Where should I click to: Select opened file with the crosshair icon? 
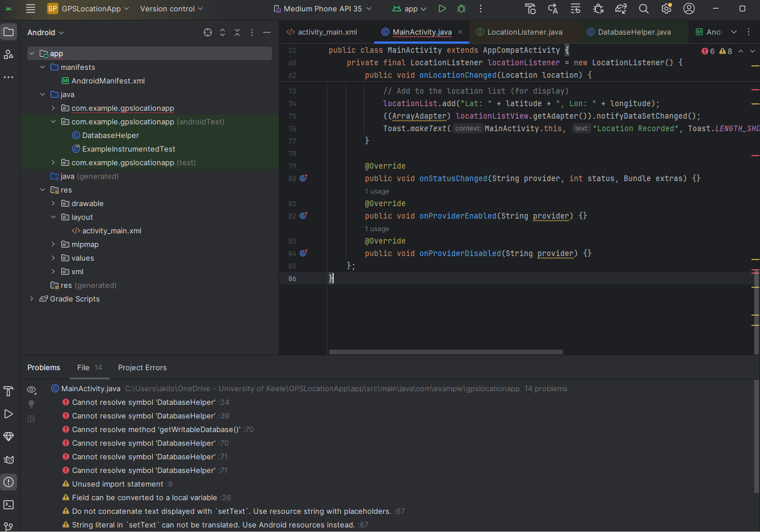click(207, 32)
